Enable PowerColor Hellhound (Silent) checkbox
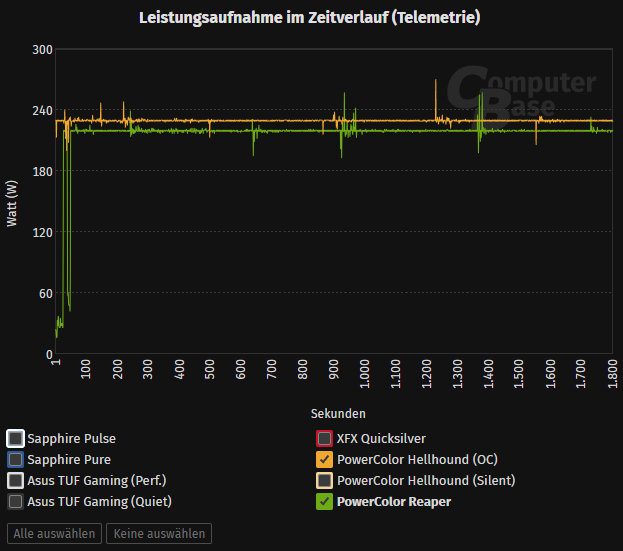This screenshot has height=551, width=623. point(324,481)
